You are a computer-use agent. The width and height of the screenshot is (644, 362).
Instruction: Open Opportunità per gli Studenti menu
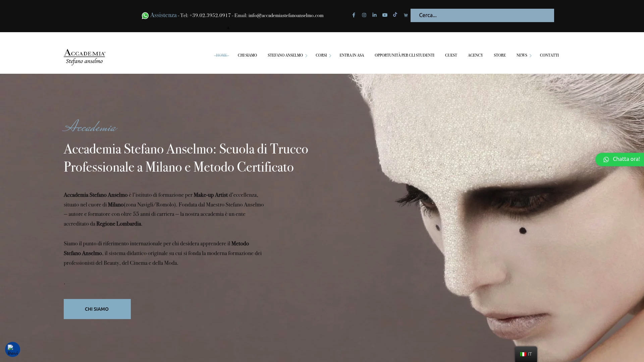404,55
